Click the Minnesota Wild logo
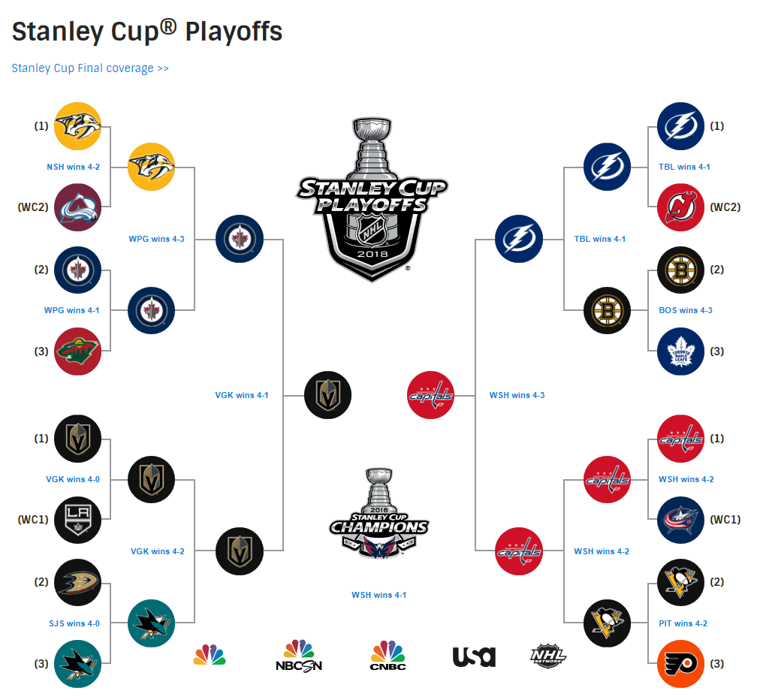Screen dimensions: 757x700 click(x=77, y=351)
